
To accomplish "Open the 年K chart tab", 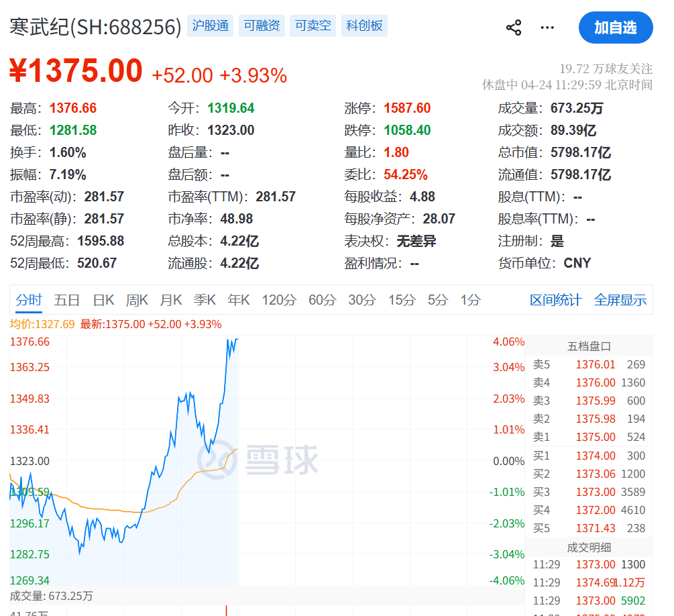I will 239,300.
